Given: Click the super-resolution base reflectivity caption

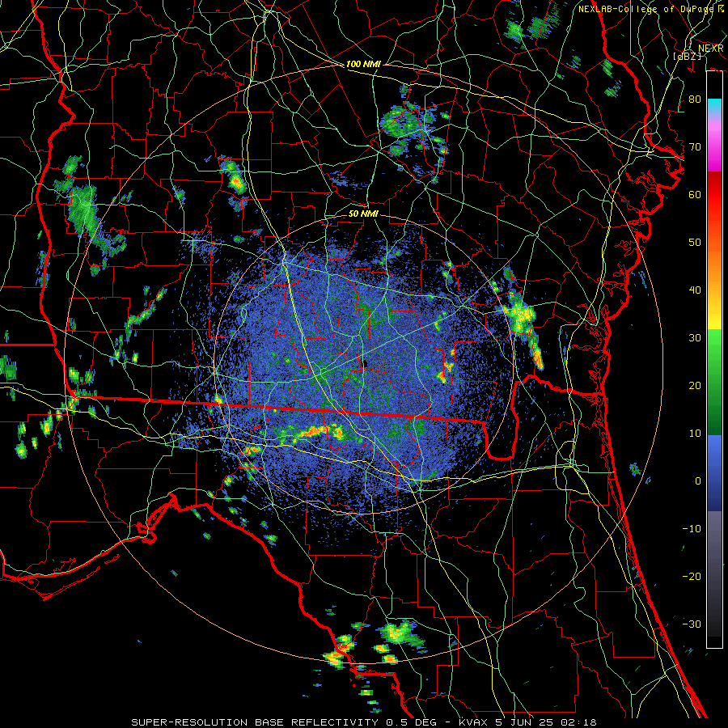Looking at the screenshot, I should coord(363,722).
